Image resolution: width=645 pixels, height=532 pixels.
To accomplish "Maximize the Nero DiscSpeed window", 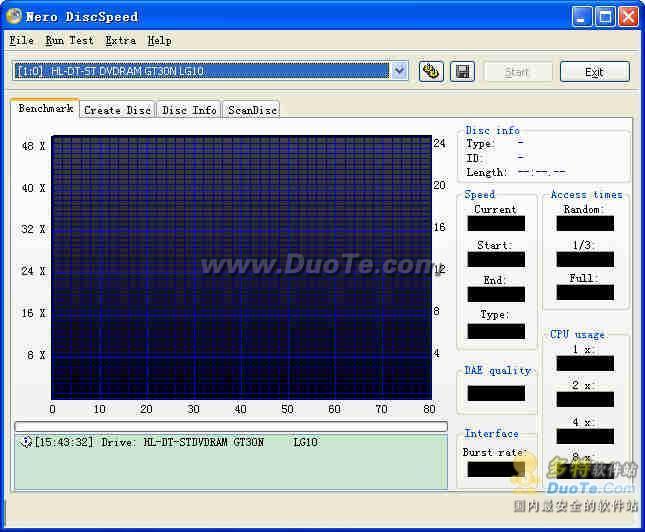I will click(605, 16).
